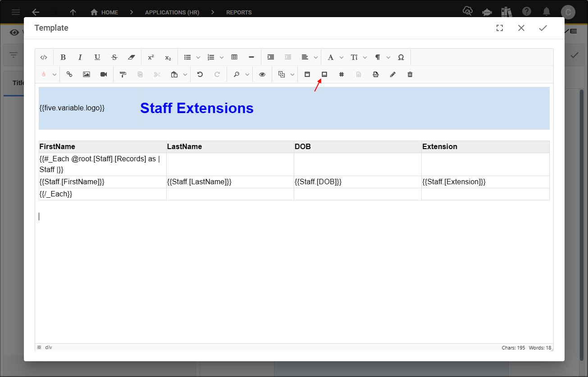
Task: Open the print preview
Action: coord(262,74)
